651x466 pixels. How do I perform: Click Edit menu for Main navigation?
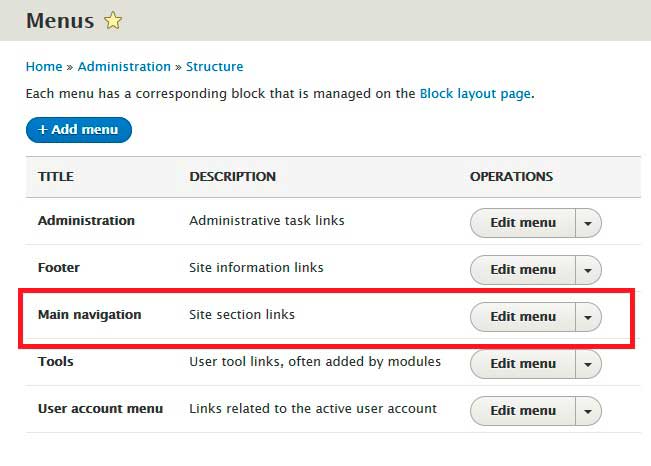522,317
